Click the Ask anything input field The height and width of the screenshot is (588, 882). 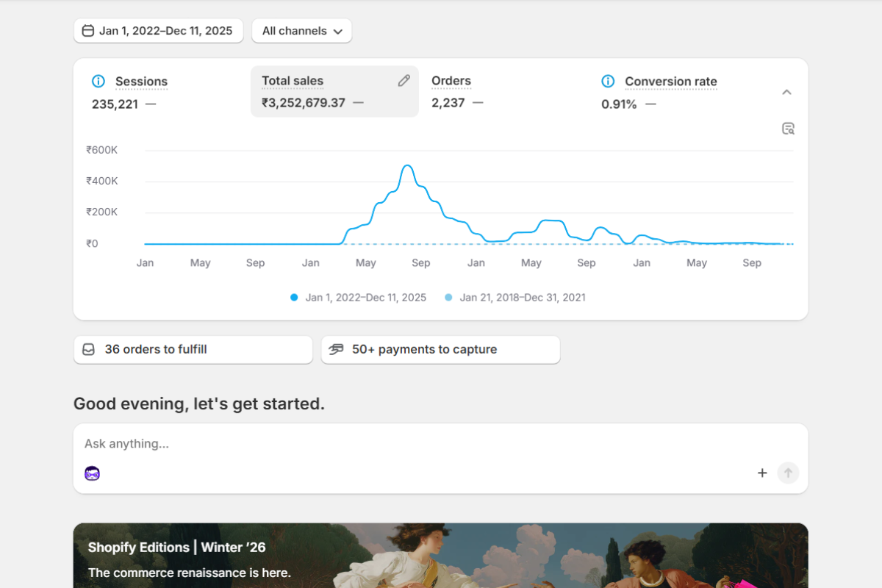click(x=412, y=444)
